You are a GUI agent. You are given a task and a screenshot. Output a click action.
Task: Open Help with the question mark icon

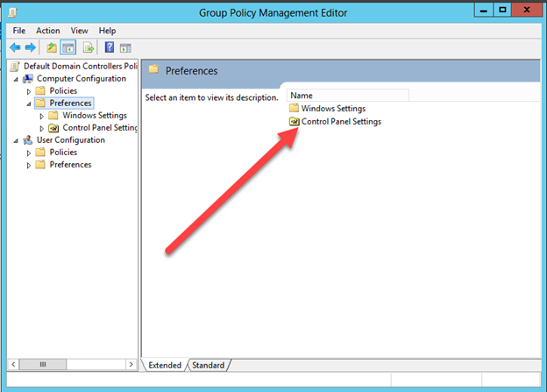[x=110, y=47]
